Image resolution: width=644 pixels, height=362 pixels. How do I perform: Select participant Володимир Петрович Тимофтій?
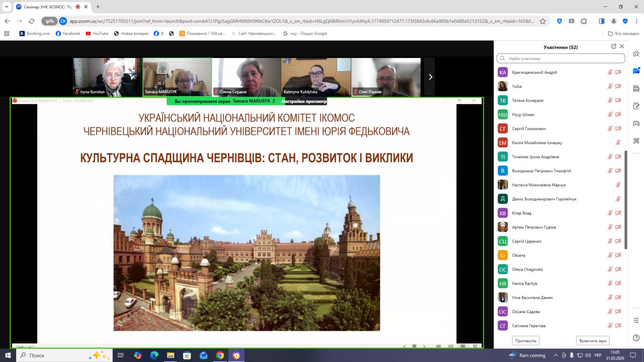[x=560, y=171]
